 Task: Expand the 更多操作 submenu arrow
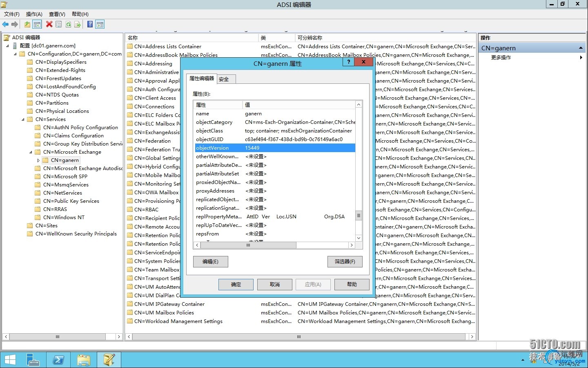click(x=581, y=58)
